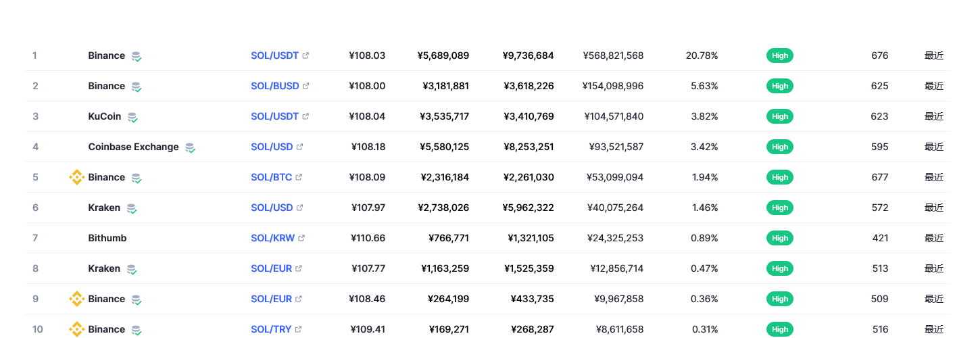Image resolution: width=980 pixels, height=338 pixels.
Task: Open the Kraken SOL/EUR pair link
Action: [x=272, y=268]
